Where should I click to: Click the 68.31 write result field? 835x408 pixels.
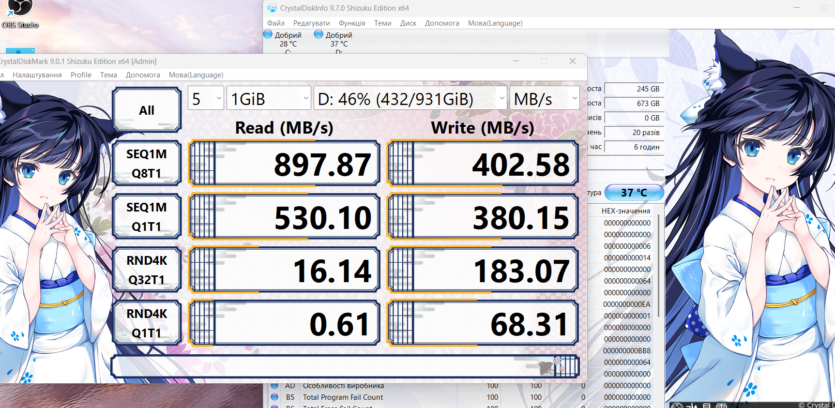click(483, 323)
